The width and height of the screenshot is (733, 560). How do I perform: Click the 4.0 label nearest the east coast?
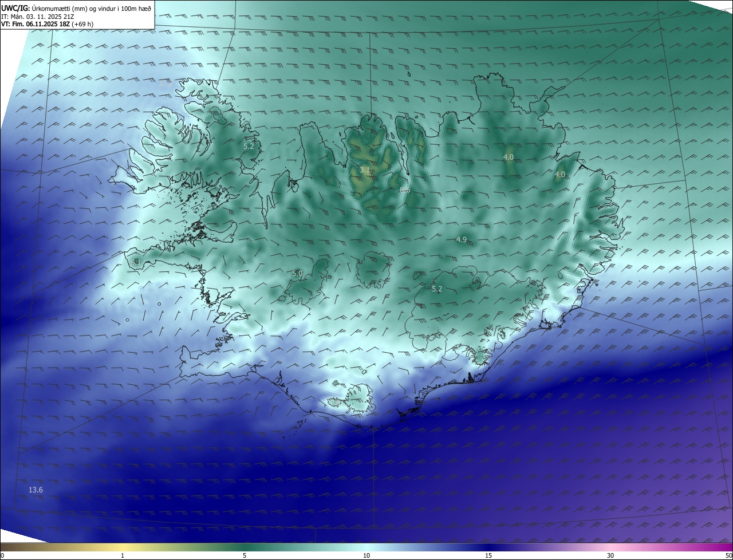[560, 174]
